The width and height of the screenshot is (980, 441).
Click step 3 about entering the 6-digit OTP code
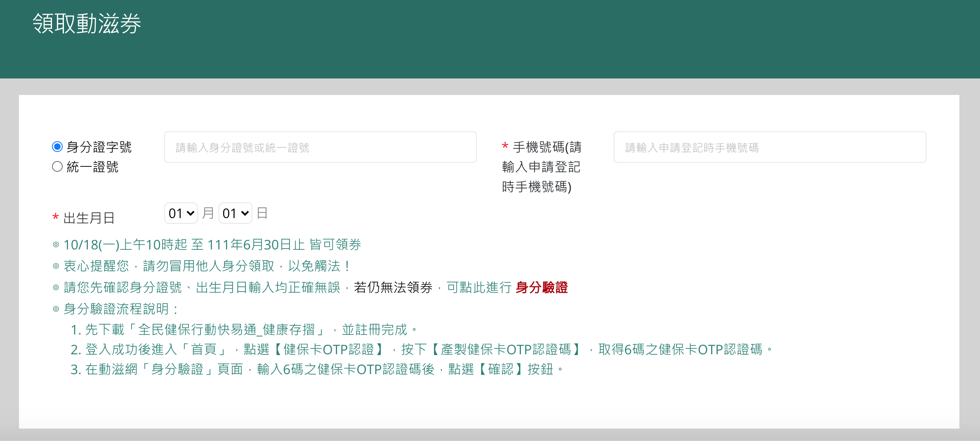(x=316, y=369)
